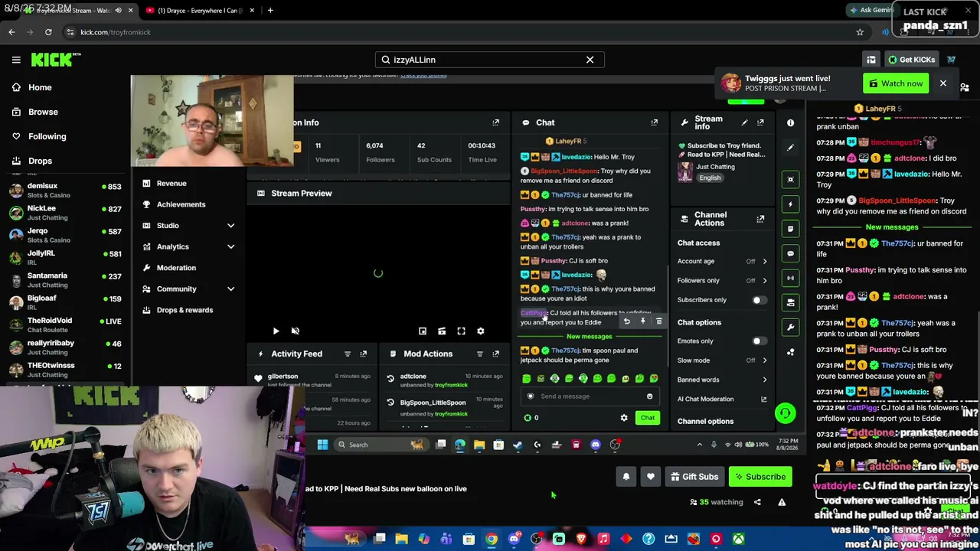Toggle the notification bell for the channel

[x=626, y=477]
